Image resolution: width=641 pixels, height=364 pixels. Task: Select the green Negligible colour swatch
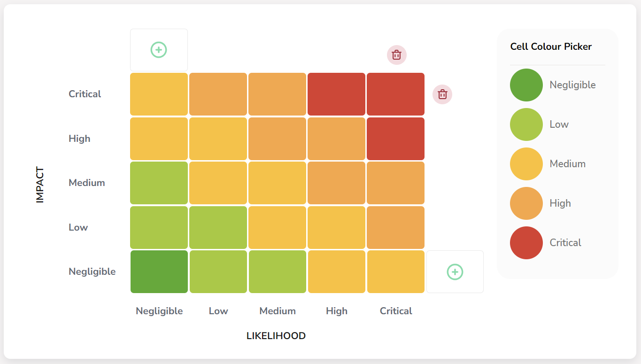point(526,85)
